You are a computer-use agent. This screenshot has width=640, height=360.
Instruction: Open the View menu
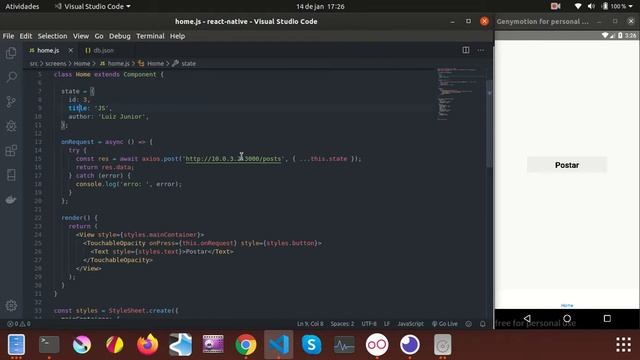pyautogui.click(x=81, y=36)
